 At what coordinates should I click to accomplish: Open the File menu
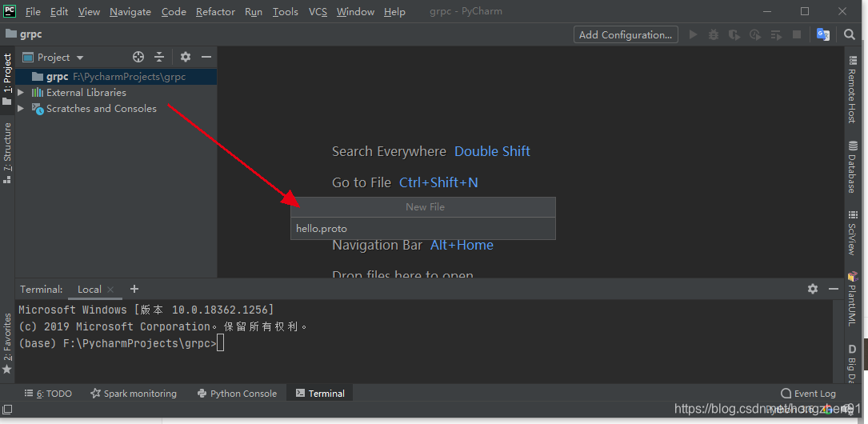[x=33, y=12]
